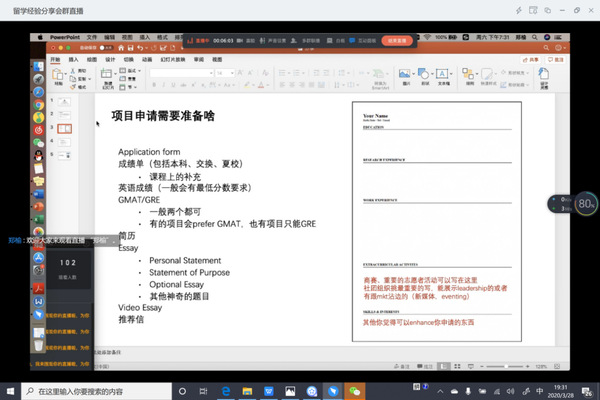The width and height of the screenshot is (600, 400).
Task: Open Finder icon in macOS dock
Action: coord(38,67)
